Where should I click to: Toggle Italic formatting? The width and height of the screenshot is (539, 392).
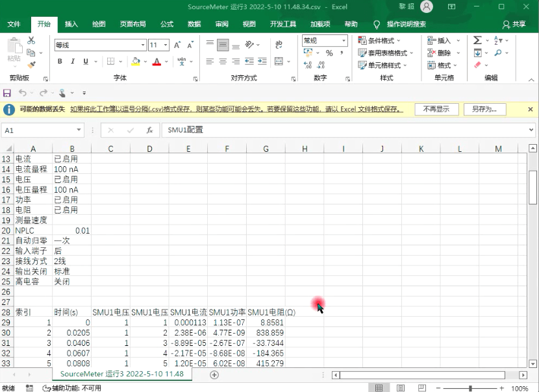73,62
